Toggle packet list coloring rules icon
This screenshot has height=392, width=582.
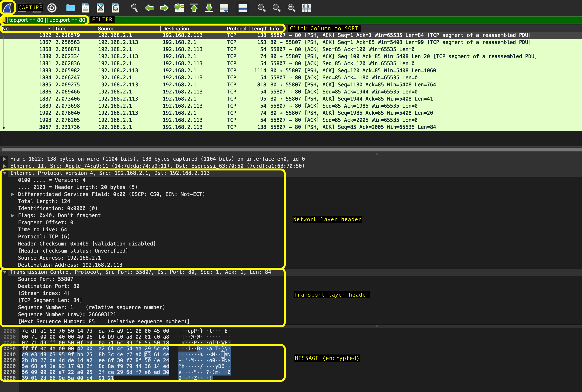pos(243,8)
